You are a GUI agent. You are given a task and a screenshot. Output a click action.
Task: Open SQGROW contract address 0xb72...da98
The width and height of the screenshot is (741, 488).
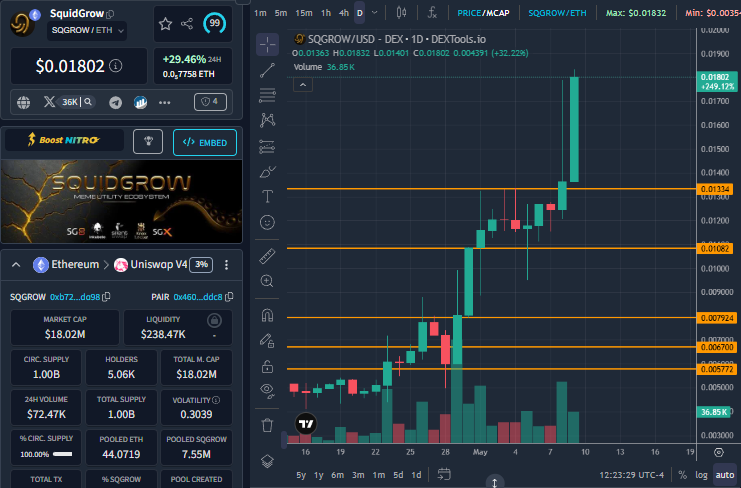[x=75, y=297]
